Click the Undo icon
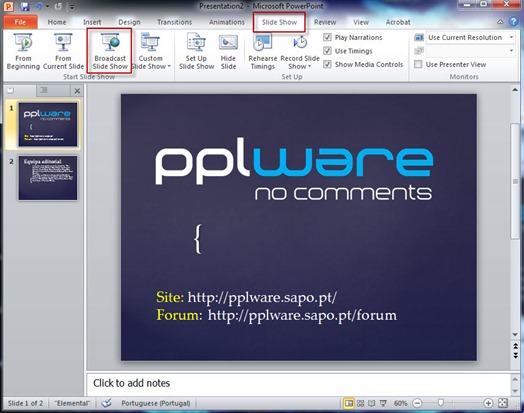 click(x=39, y=6)
